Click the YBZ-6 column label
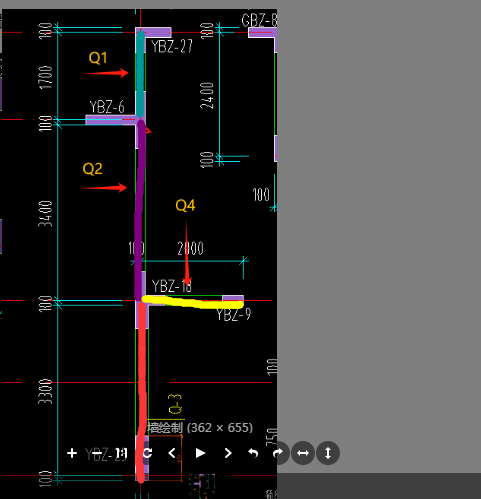481x499 pixels. pyautogui.click(x=107, y=107)
